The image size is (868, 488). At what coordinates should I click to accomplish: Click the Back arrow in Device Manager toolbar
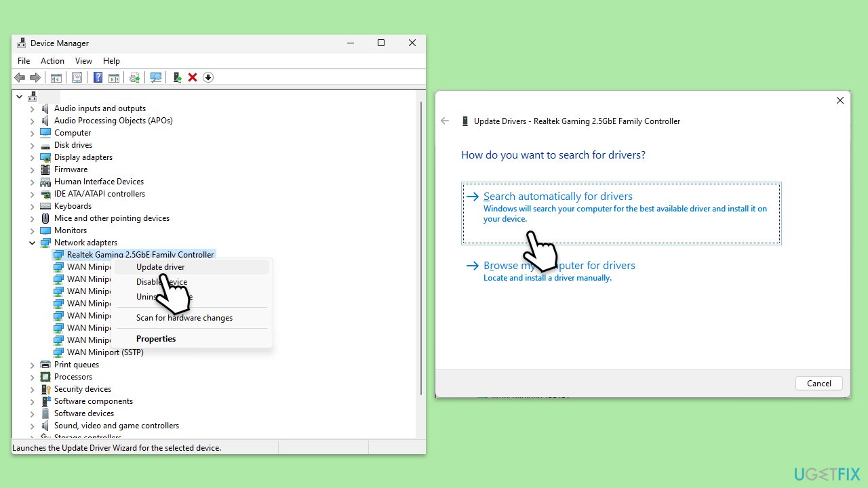pos(20,77)
